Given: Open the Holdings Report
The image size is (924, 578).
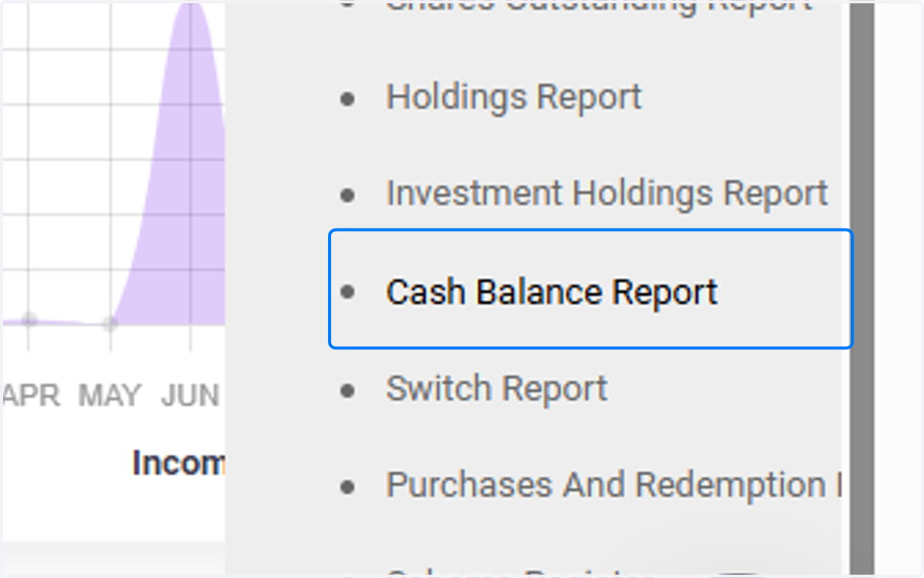Looking at the screenshot, I should coord(514,98).
